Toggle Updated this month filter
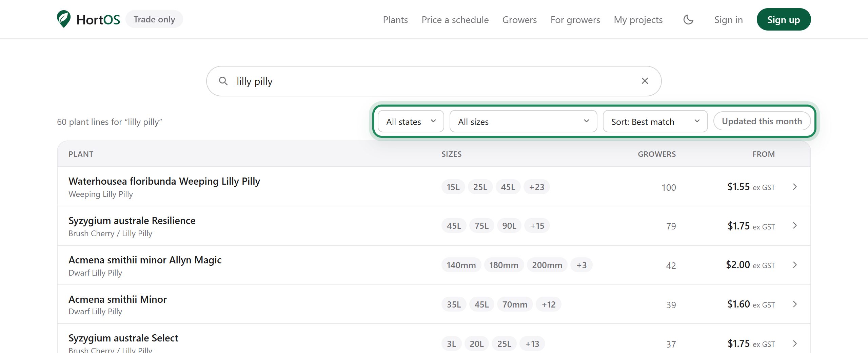The height and width of the screenshot is (353, 868). pyautogui.click(x=762, y=121)
